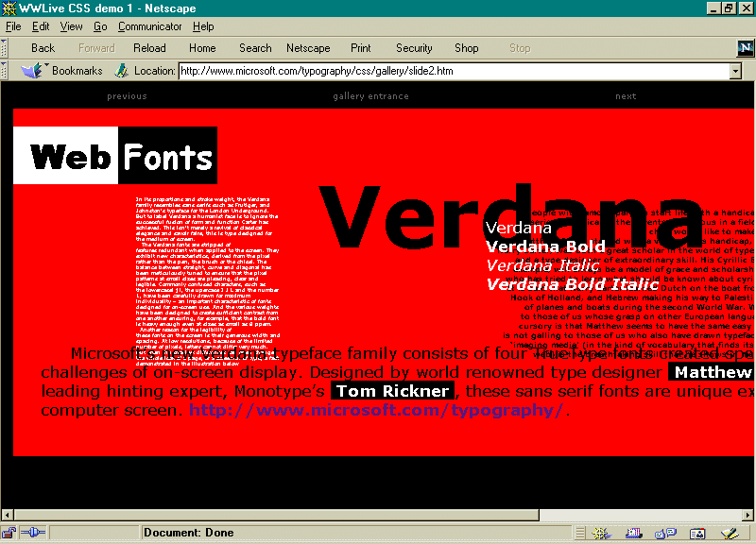Open Navigator from the component bar
The width and height of the screenshot is (756, 544).
601,533
